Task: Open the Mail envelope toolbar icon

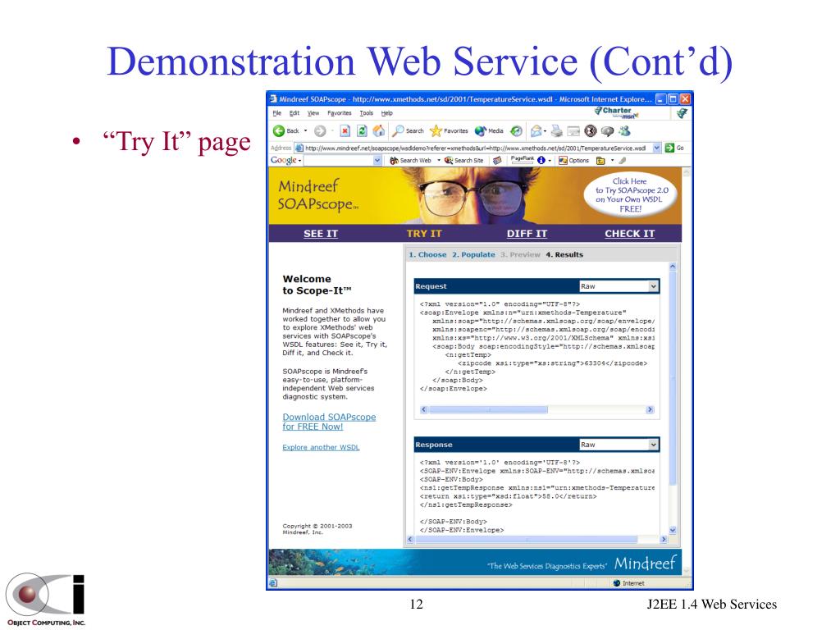Action: pyautogui.click(x=536, y=130)
